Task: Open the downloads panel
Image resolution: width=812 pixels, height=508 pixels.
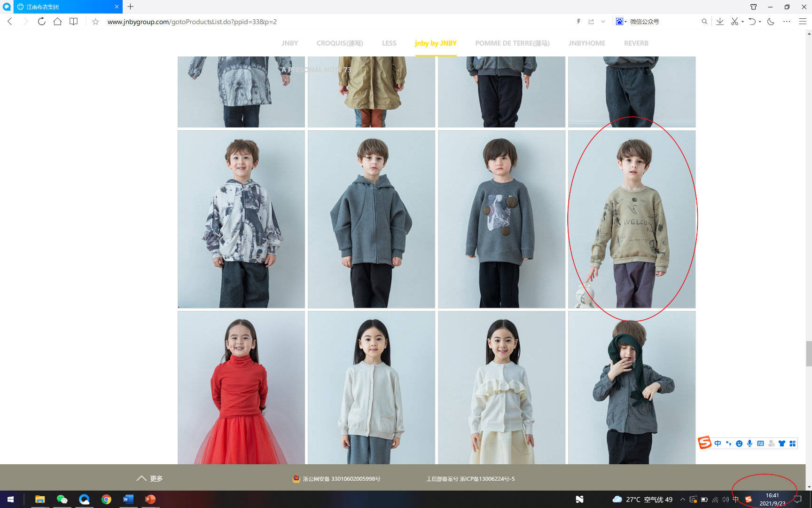Action: pos(719,22)
